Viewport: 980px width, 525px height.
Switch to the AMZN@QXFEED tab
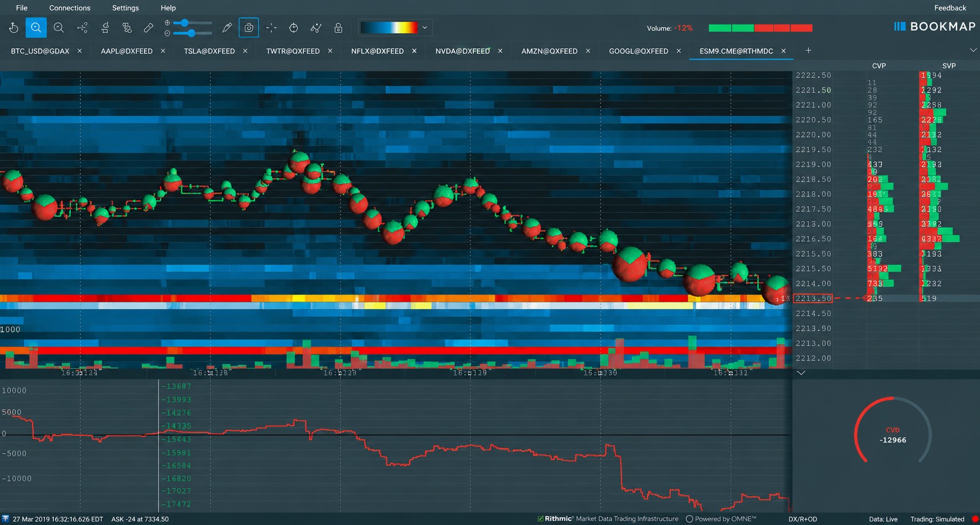[549, 51]
